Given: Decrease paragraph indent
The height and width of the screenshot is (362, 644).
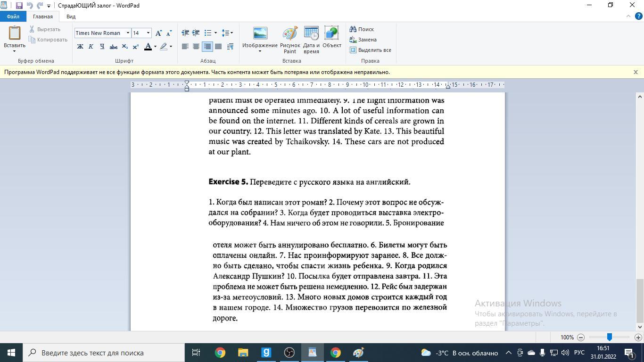Looking at the screenshot, I should pyautogui.click(x=185, y=33).
